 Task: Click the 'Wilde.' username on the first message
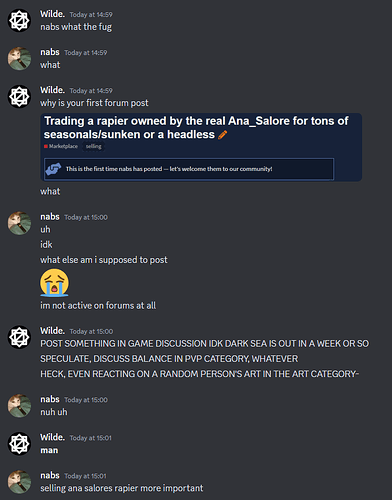[x=53, y=14]
